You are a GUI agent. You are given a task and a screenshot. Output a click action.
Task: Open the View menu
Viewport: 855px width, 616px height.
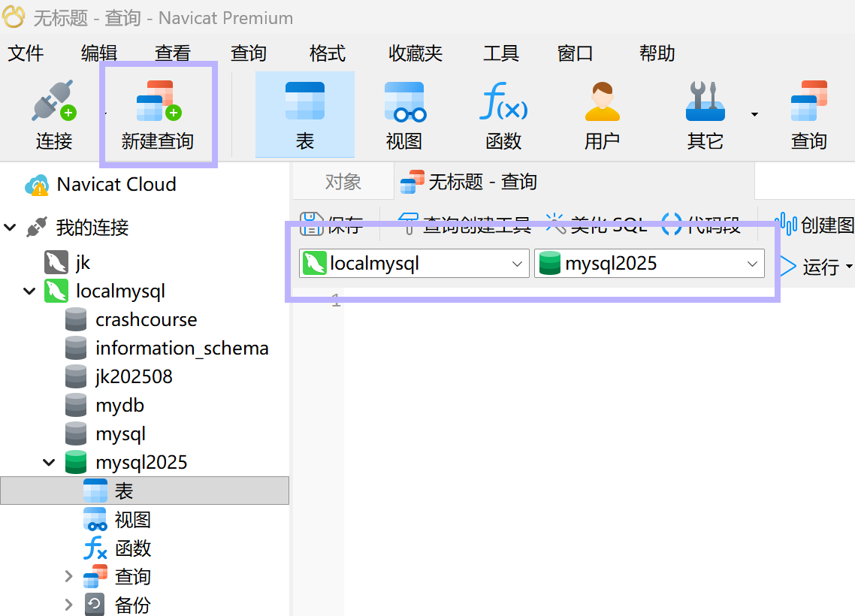pos(173,53)
